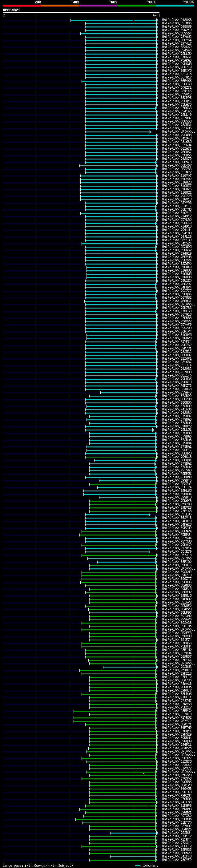Choose the UniRef100_A7Q6G1 hit

(x=177, y=57)
